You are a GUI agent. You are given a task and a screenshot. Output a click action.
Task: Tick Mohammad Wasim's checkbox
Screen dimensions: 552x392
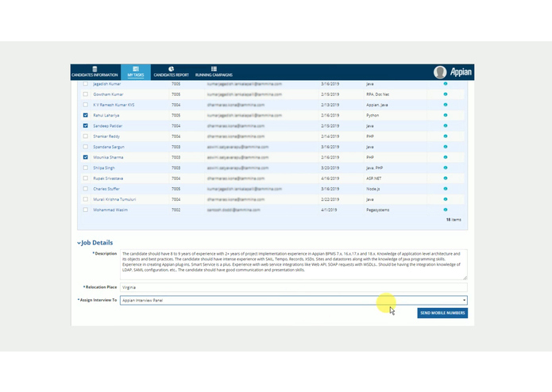pos(86,210)
